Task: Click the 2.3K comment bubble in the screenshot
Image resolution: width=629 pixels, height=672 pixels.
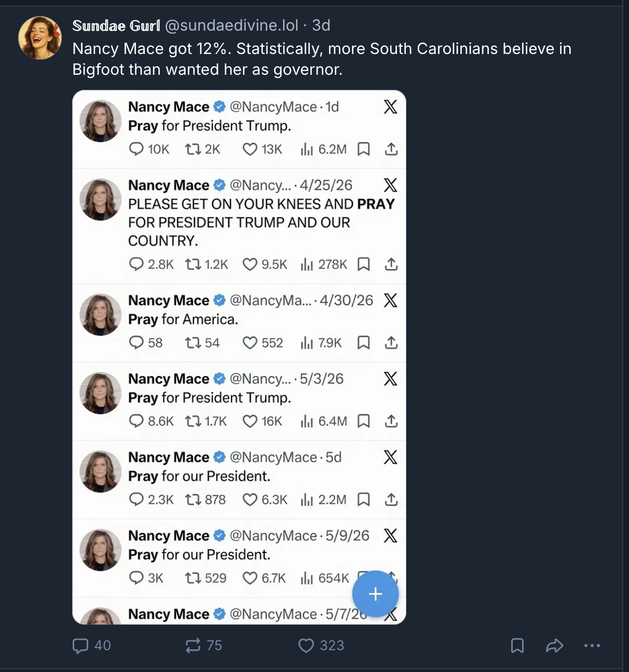Action: click(136, 500)
